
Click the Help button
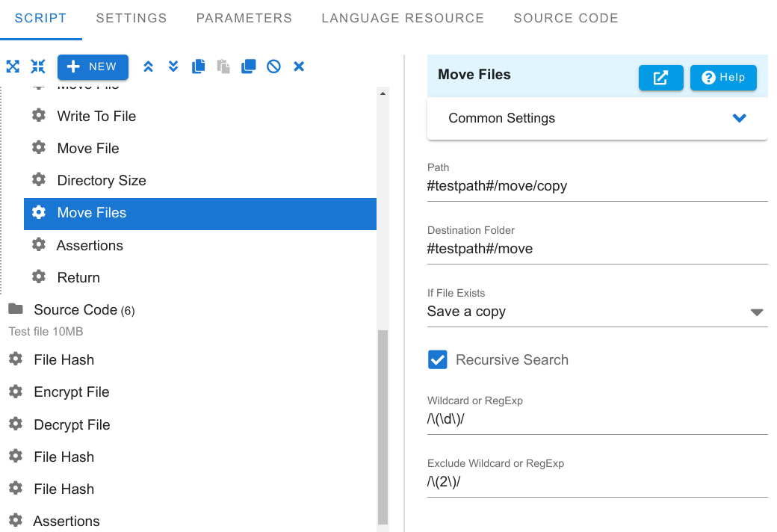click(723, 78)
